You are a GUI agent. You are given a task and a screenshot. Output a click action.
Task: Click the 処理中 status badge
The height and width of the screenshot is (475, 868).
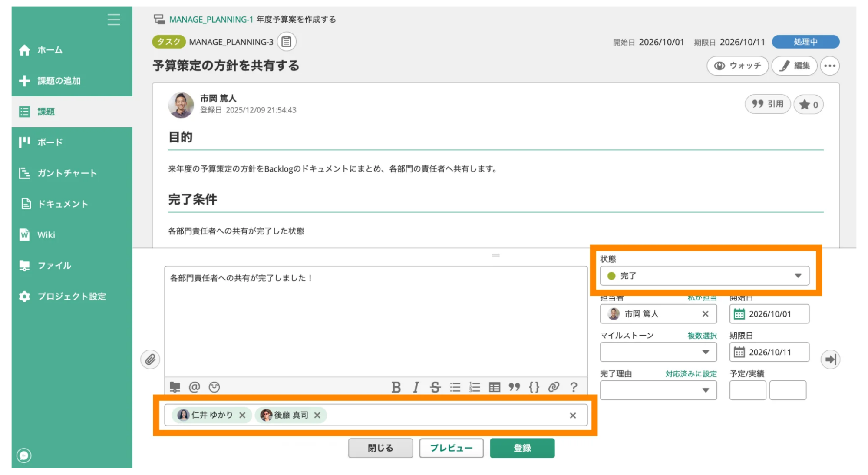(805, 42)
